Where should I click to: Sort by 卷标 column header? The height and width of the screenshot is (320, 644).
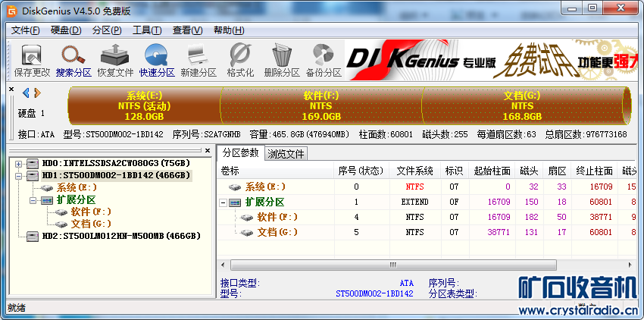point(276,171)
